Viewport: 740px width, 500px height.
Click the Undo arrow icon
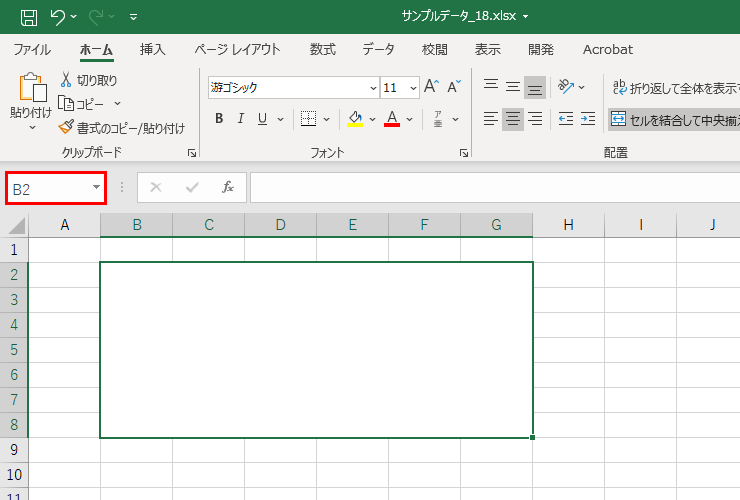pyautogui.click(x=58, y=17)
